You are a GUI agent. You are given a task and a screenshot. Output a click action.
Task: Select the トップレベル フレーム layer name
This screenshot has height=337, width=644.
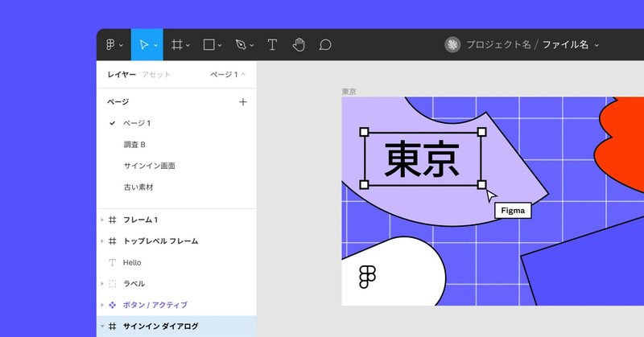click(x=160, y=241)
